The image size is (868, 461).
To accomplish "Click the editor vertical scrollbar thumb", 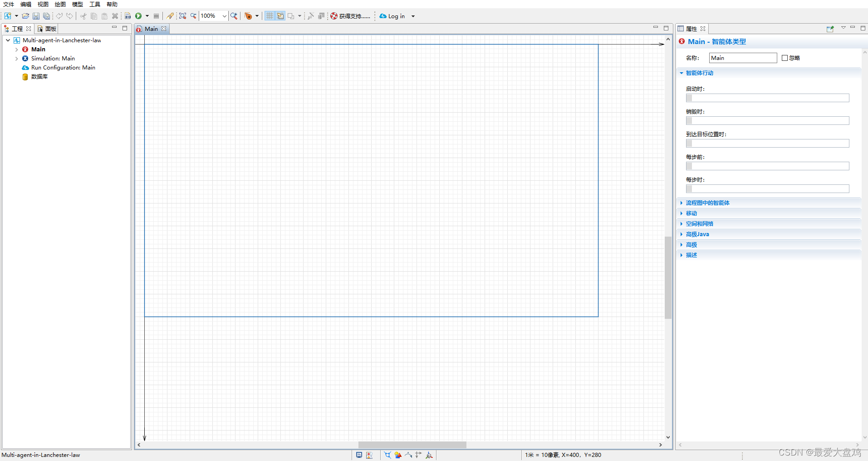I will (668, 278).
